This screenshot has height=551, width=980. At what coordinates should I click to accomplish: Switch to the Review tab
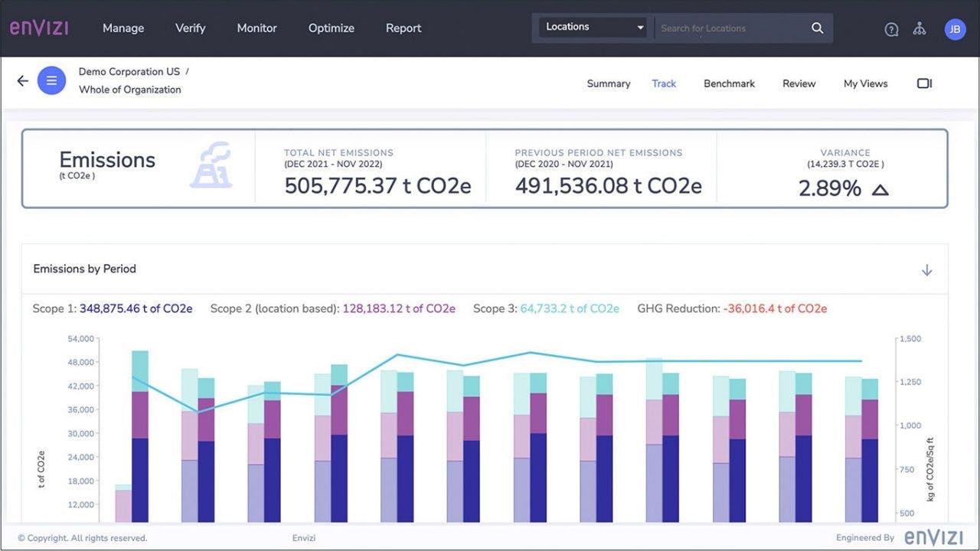click(799, 83)
